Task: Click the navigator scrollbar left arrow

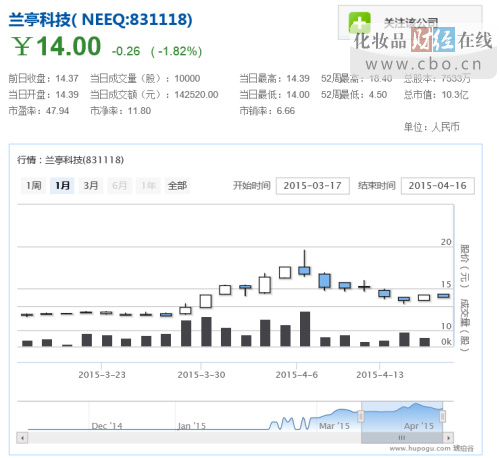Action: (x=22, y=438)
